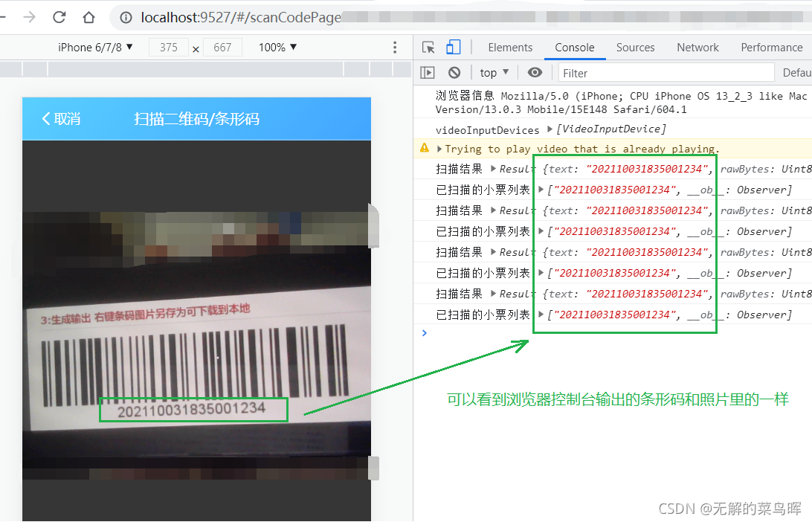Toggle device toolbar icon in DevTools
Image resolution: width=812 pixels, height=522 pixels.
tap(453, 47)
